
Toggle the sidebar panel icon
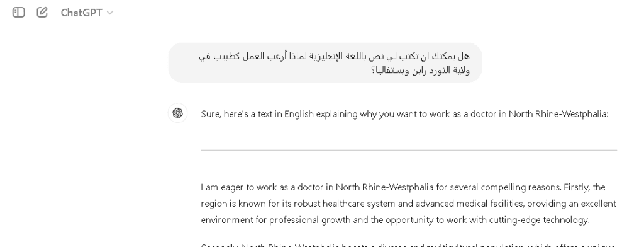18,13
